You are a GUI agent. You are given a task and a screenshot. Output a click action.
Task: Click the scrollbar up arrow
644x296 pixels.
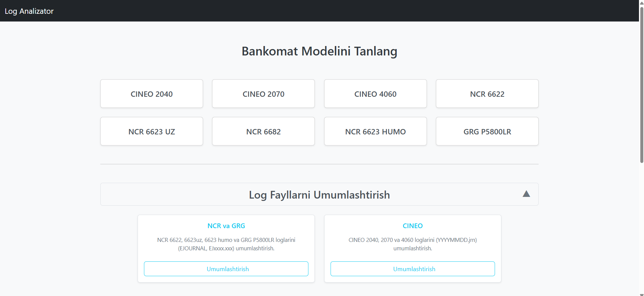(642, 2)
